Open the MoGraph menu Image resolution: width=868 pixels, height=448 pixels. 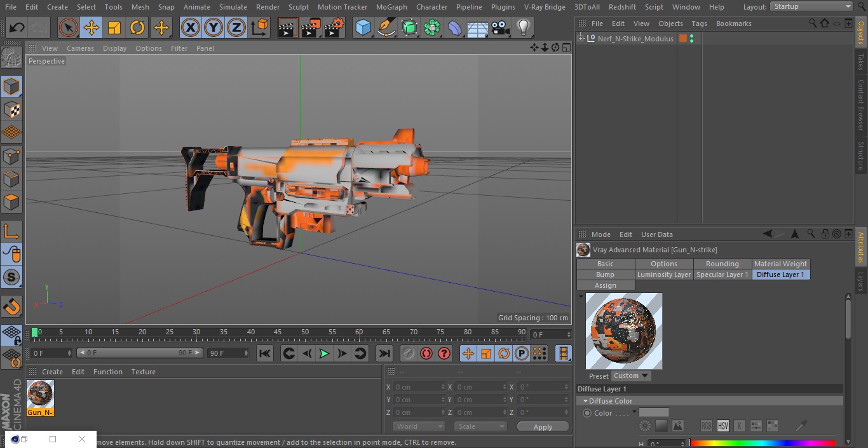coord(391,7)
